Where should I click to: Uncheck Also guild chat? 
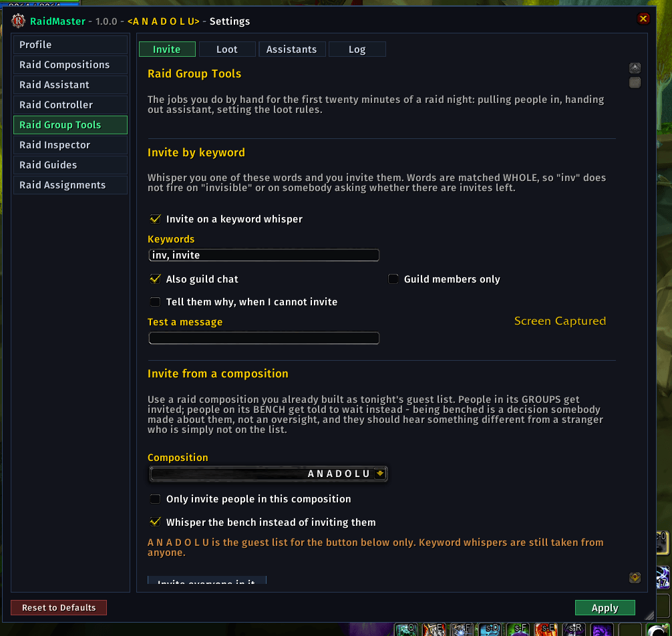pyautogui.click(x=155, y=279)
